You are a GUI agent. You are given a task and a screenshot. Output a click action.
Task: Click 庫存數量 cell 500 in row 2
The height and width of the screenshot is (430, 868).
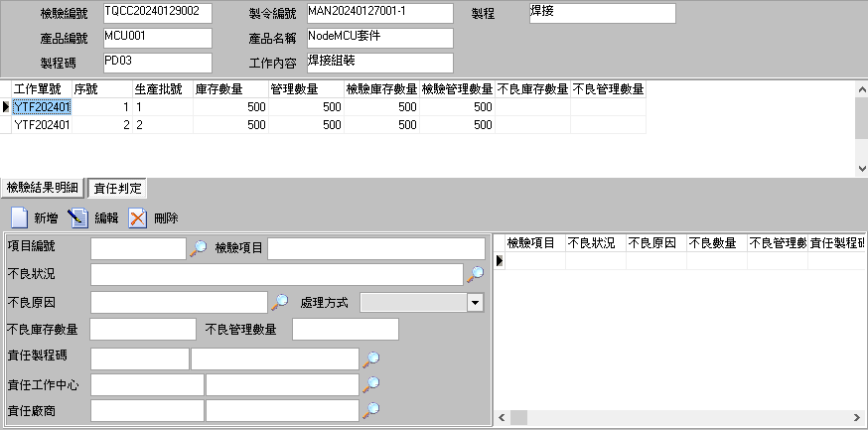[230, 124]
